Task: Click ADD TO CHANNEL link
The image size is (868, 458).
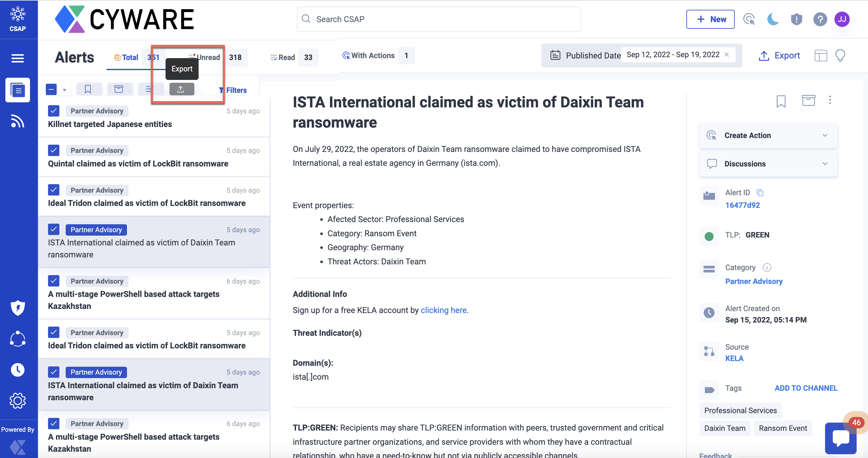Action: point(806,388)
